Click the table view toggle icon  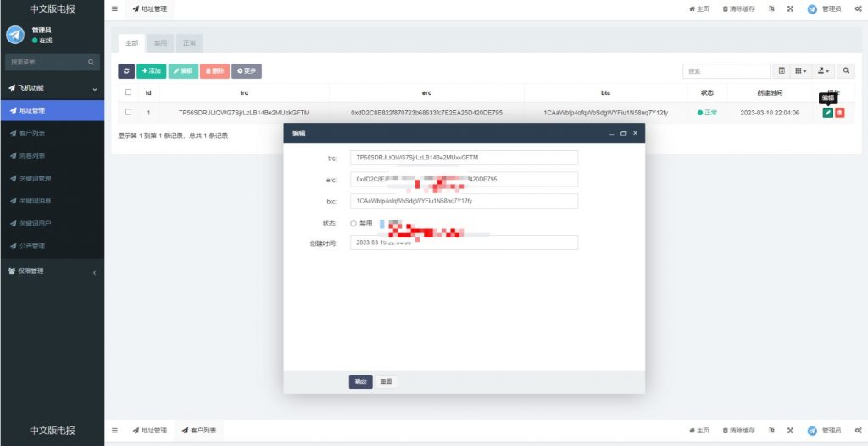[782, 71]
